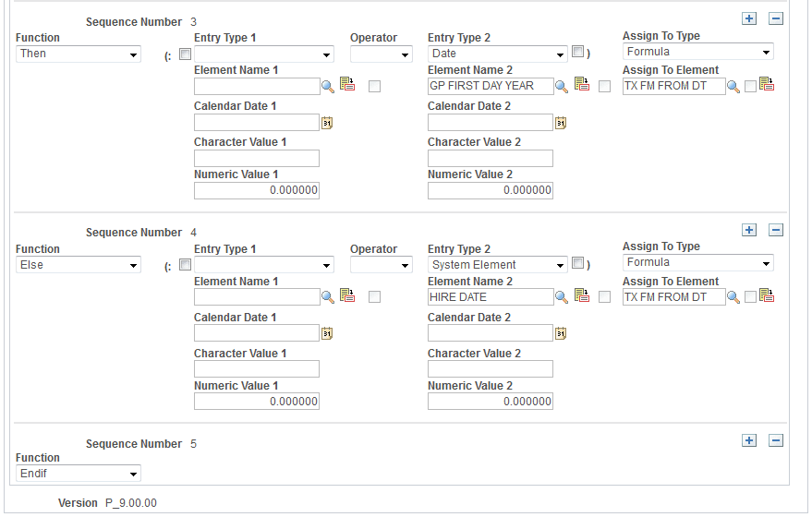Add a row after Sequence Number 5

click(x=749, y=440)
